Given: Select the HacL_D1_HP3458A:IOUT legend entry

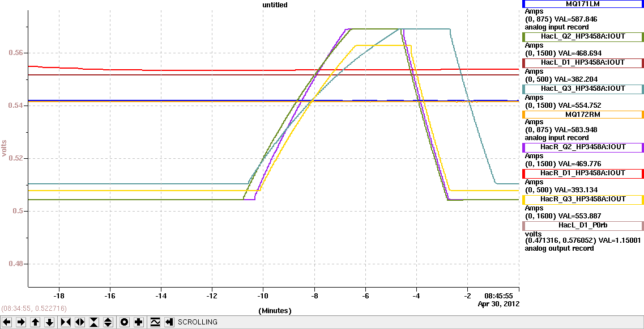Looking at the screenshot, I should 583,62.
